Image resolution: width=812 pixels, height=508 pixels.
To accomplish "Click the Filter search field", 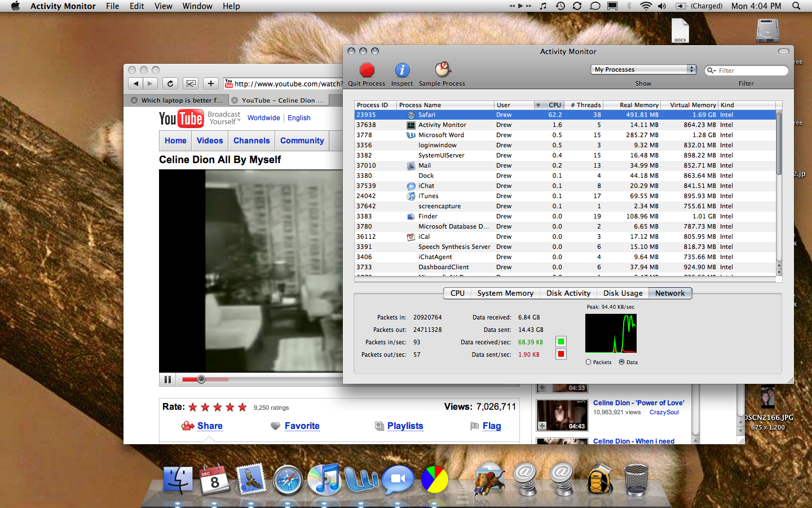I will coord(747,71).
